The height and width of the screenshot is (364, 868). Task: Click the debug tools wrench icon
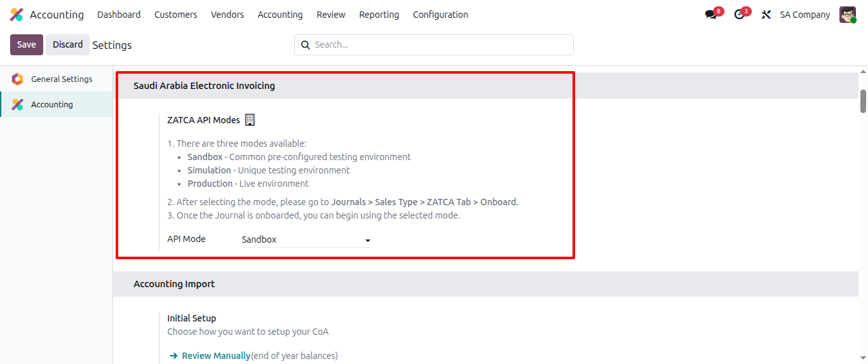pyautogui.click(x=766, y=15)
